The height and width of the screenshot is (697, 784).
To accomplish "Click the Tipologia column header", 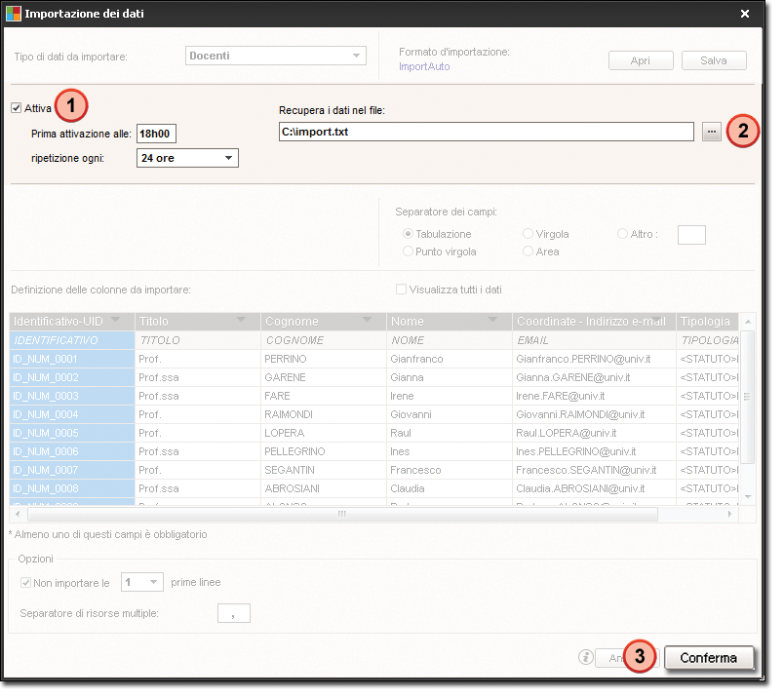I will point(707,322).
